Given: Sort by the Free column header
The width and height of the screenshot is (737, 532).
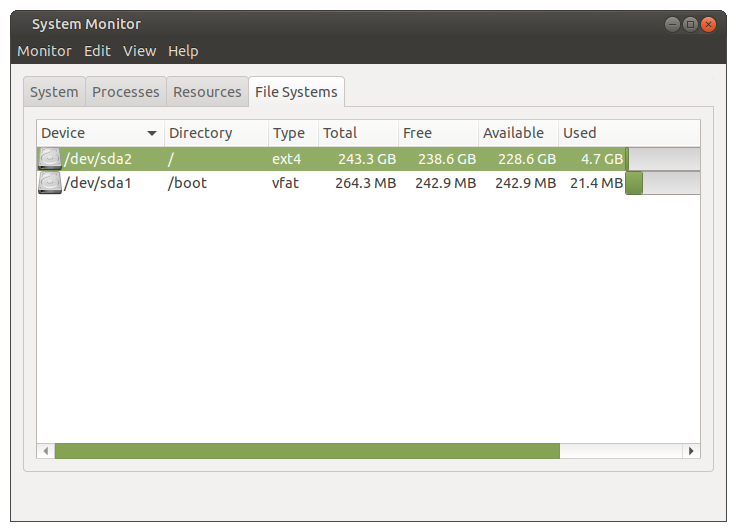Looking at the screenshot, I should (438, 133).
